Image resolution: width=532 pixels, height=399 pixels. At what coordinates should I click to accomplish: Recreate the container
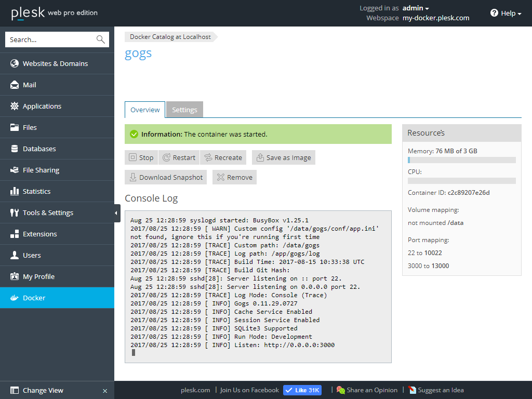tap(223, 157)
